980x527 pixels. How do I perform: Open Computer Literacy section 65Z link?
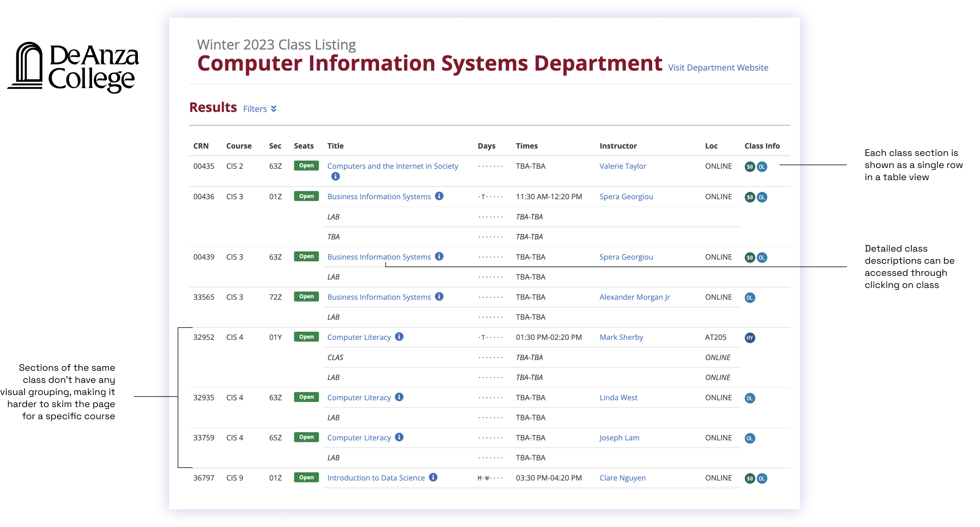[359, 438]
